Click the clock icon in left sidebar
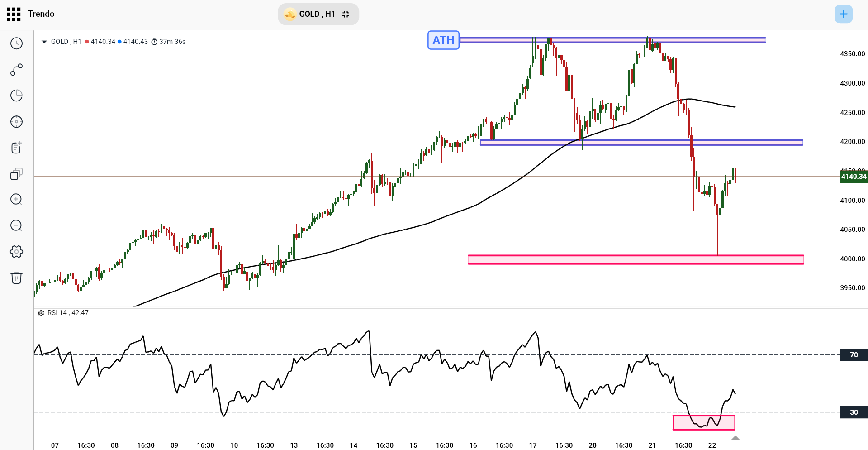 tap(16, 43)
